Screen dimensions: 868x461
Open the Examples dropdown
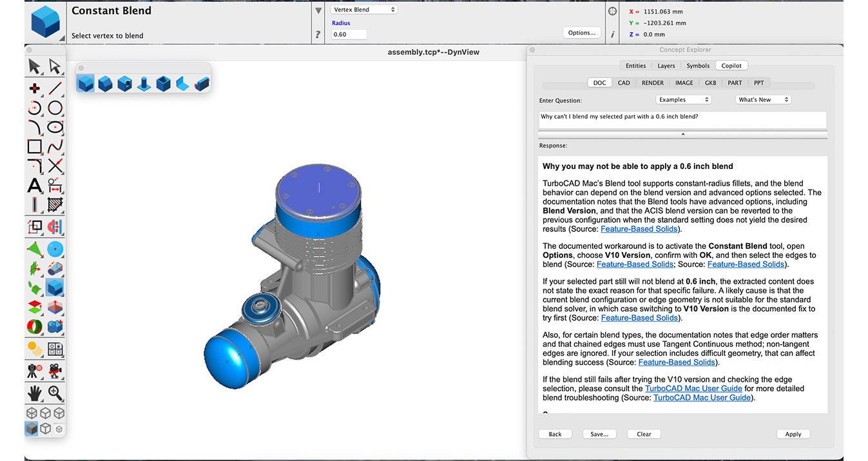pos(683,99)
